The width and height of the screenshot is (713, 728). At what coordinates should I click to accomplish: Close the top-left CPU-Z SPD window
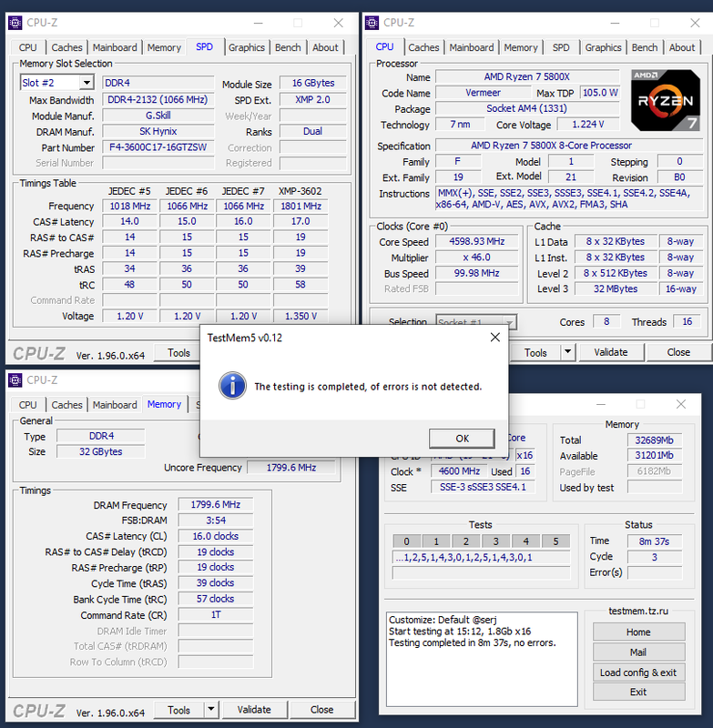click(x=339, y=23)
